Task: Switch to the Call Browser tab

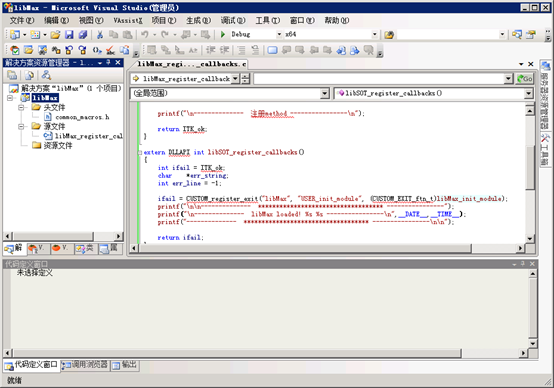Action: pyautogui.click(x=85, y=365)
